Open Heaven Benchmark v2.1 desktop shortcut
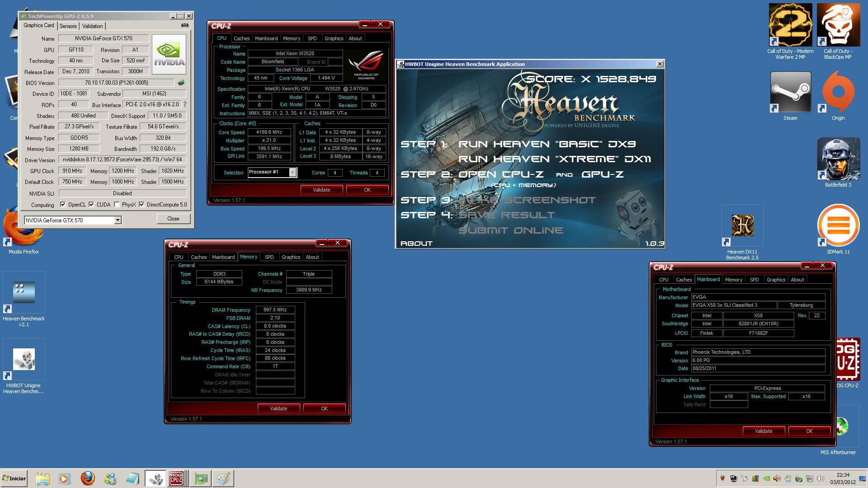This screenshot has height=488, width=868. point(24,300)
